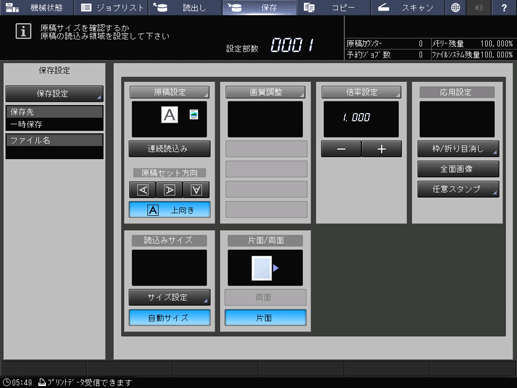This screenshot has width=517, height=388.
Task: Click the 原稿カウンター counter value
Action: point(421,44)
